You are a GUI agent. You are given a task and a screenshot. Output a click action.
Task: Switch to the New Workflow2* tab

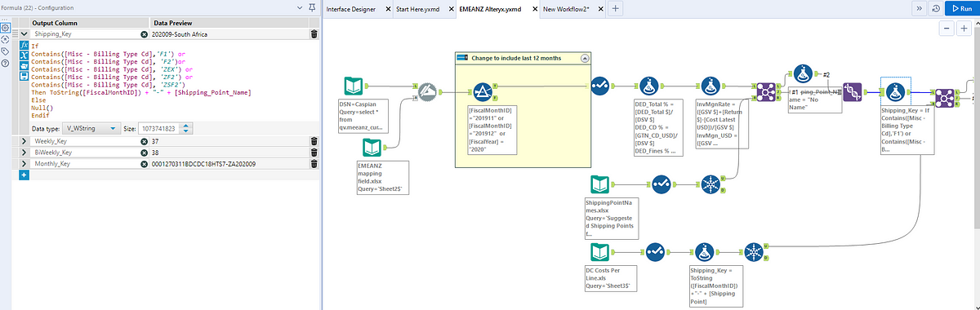566,8
